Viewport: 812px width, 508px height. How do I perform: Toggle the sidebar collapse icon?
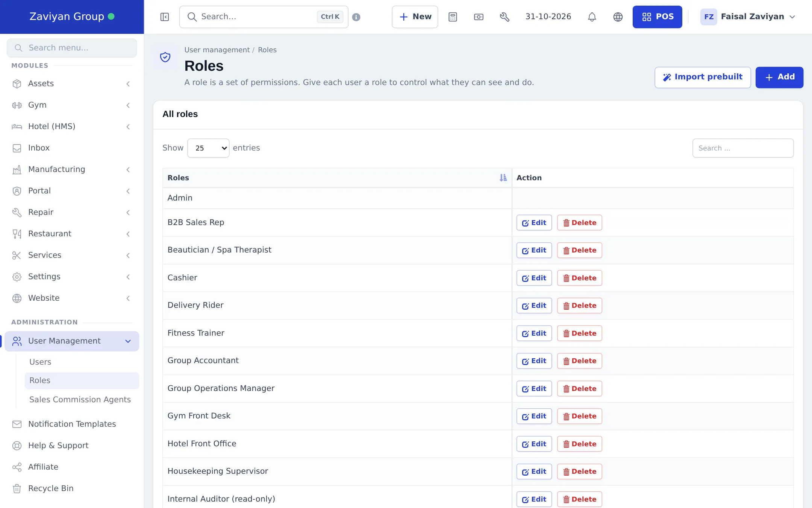click(x=165, y=17)
